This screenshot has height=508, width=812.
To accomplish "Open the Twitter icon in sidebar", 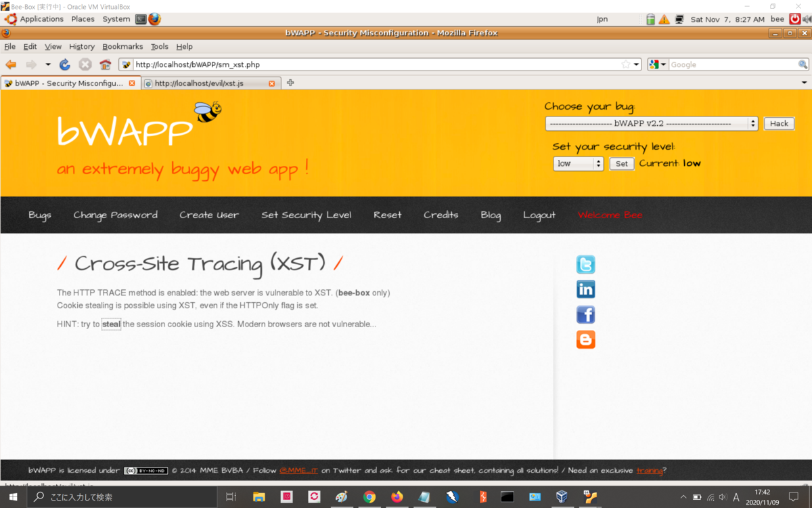I will 585,264.
